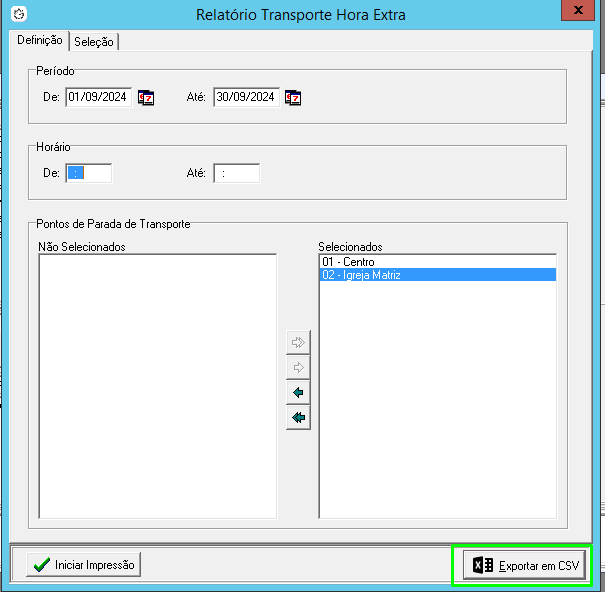Remove all stops with double left arrow
This screenshot has height=592, width=605.
297,417
